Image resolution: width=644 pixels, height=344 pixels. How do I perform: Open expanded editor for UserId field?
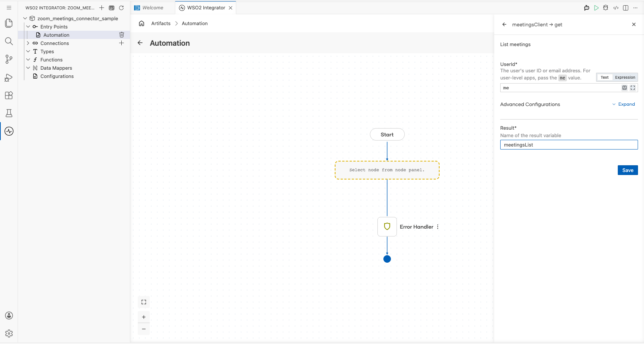pyautogui.click(x=633, y=88)
